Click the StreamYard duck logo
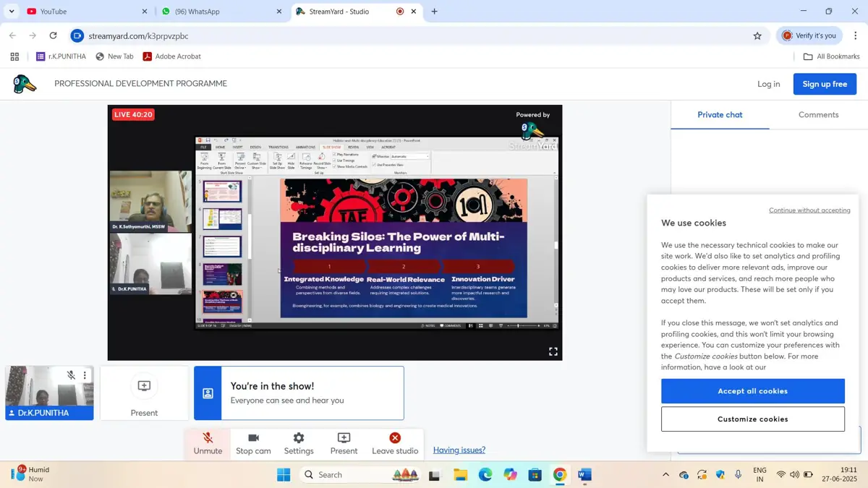This screenshot has width=868, height=488. pos(25,84)
